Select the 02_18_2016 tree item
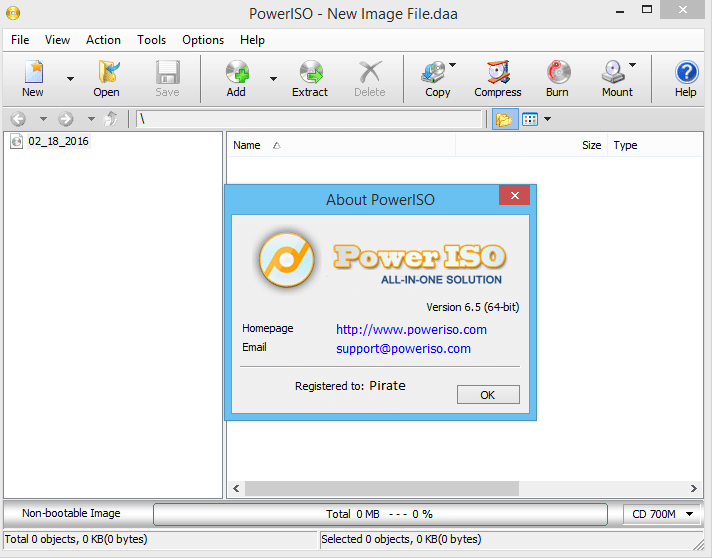The height and width of the screenshot is (558, 712). (x=58, y=141)
